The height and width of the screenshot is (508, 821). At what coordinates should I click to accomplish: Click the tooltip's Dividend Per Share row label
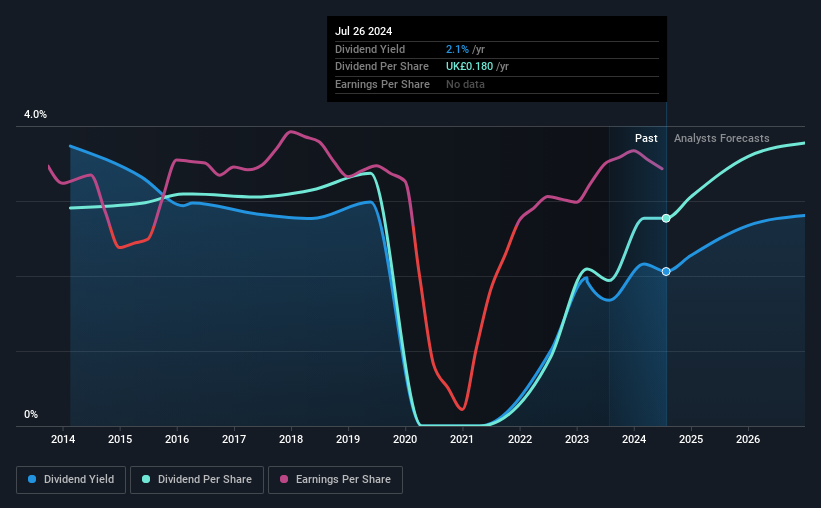[382, 67]
